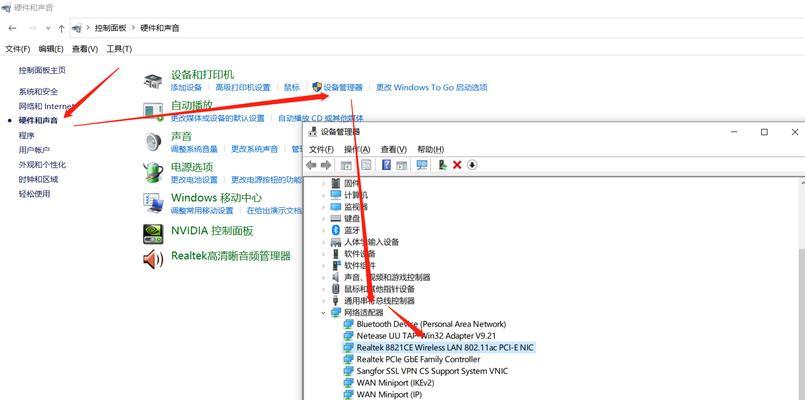Click the Realtek高清晰音频管理器 speaker icon
This screenshot has height=400, width=805.
pyautogui.click(x=153, y=259)
